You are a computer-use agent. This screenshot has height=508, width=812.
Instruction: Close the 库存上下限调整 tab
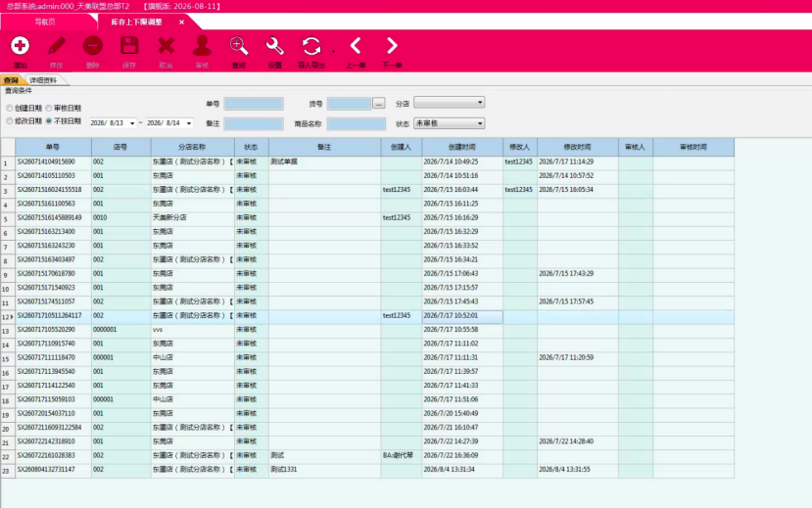point(182,23)
